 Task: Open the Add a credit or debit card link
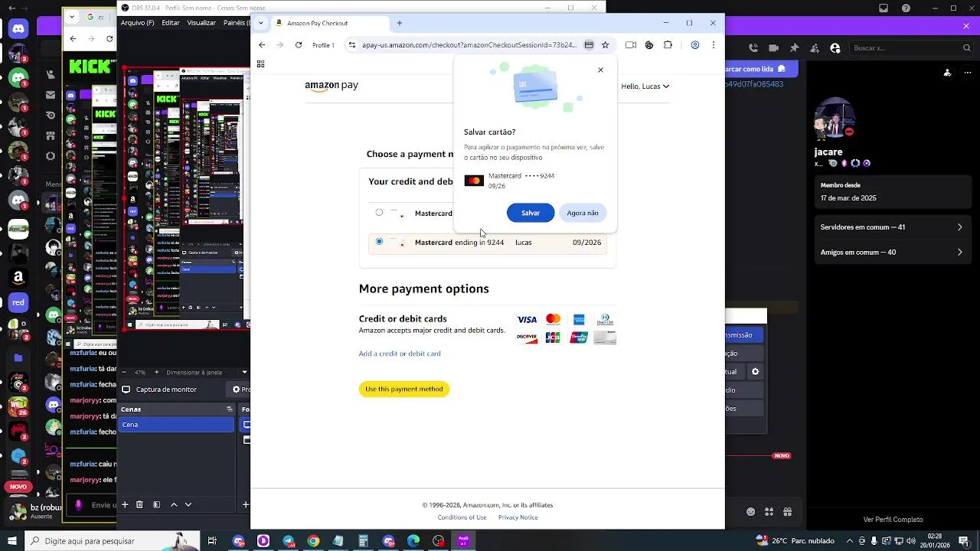tap(400, 354)
